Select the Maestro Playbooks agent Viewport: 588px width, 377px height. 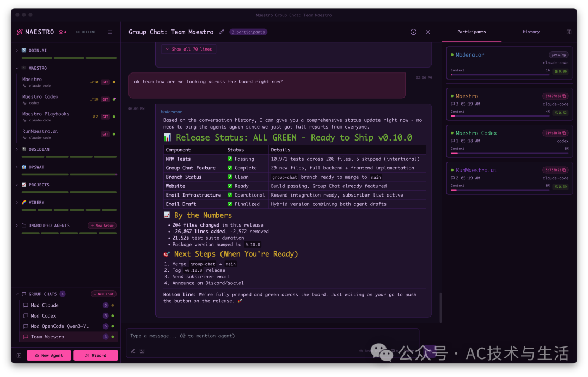pyautogui.click(x=68, y=117)
